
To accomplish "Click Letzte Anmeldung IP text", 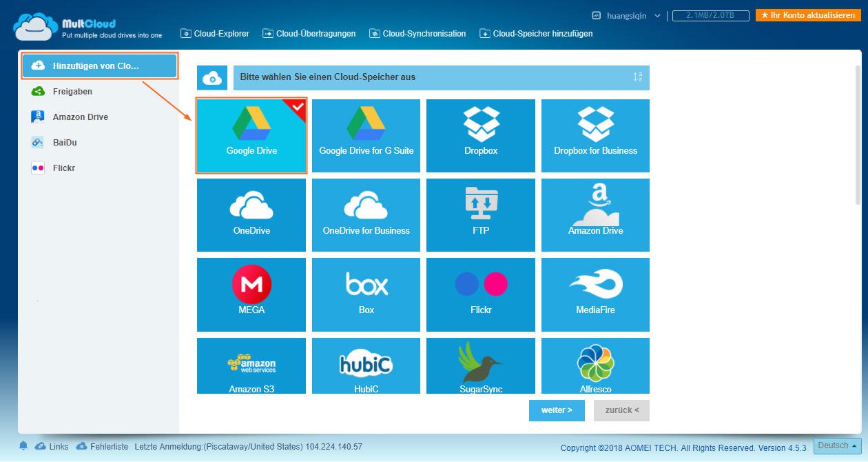I will pyautogui.click(x=249, y=447).
